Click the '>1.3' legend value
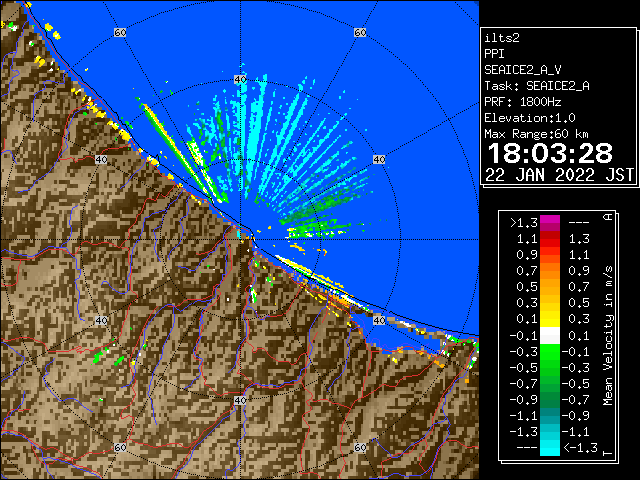 point(524,223)
